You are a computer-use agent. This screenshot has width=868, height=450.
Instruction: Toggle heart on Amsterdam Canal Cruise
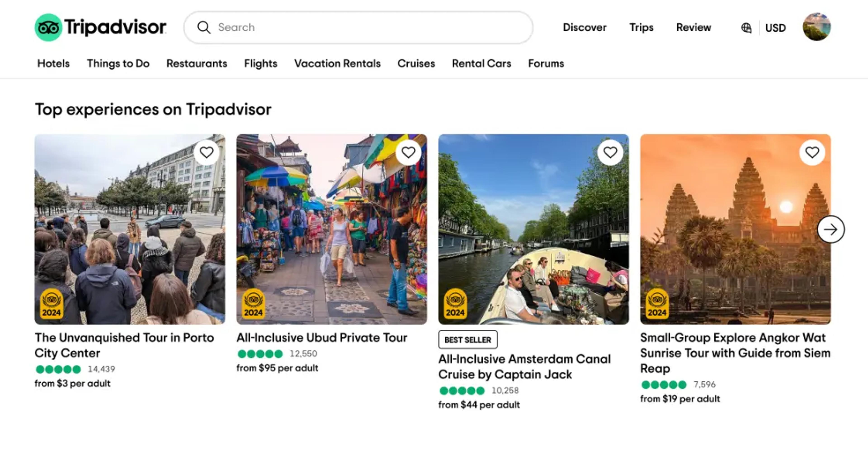point(610,152)
